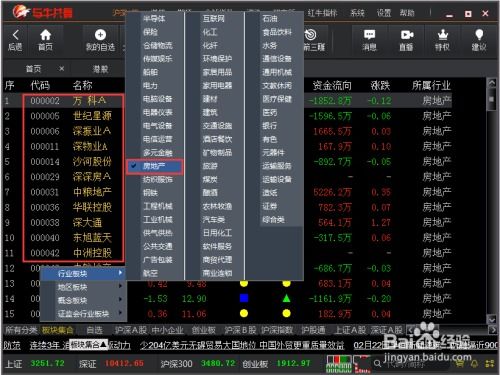Expand the 证监会行业板块 submenu
This screenshot has width=500, height=375.
[83, 313]
